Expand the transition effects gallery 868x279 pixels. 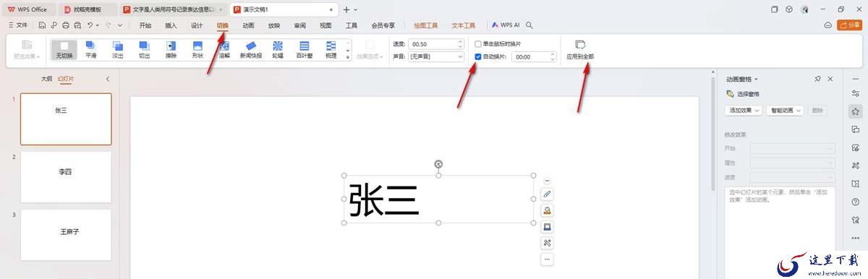click(x=348, y=57)
